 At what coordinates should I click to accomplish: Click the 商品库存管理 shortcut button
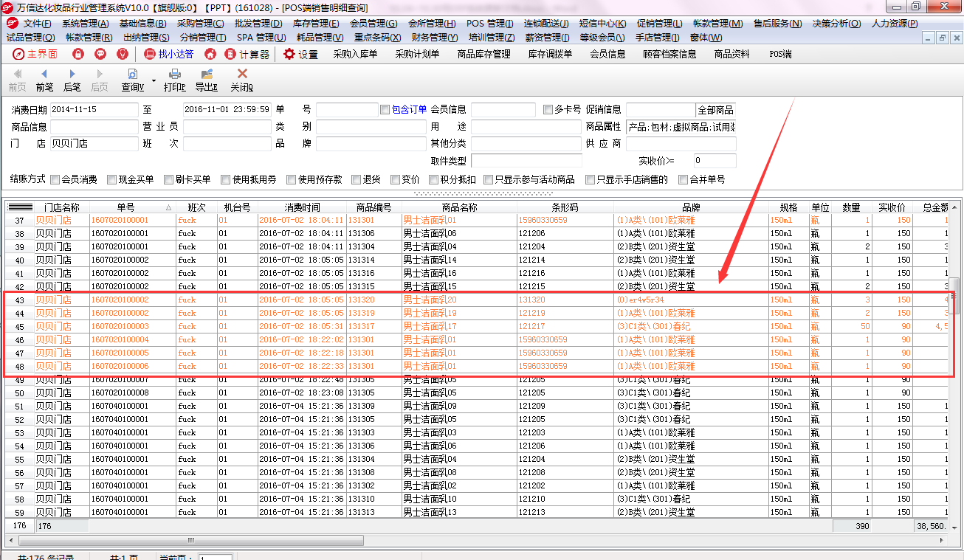click(x=484, y=54)
